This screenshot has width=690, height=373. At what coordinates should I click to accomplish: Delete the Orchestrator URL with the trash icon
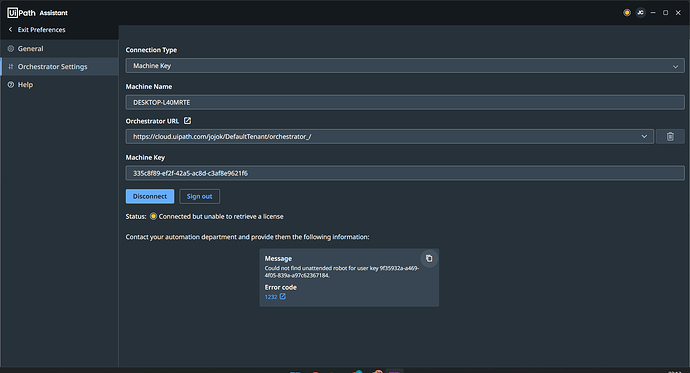(670, 136)
